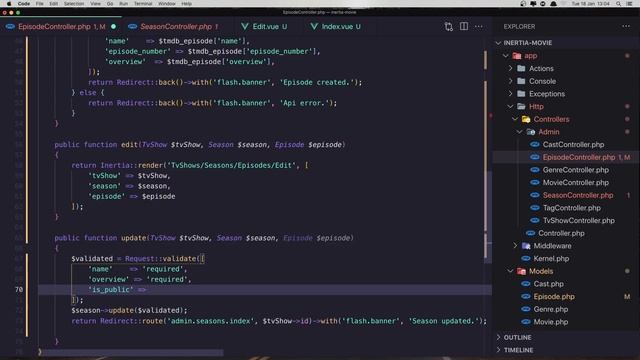Expand the Actions folder chevron
The height and width of the screenshot is (360, 640).
(510, 68)
